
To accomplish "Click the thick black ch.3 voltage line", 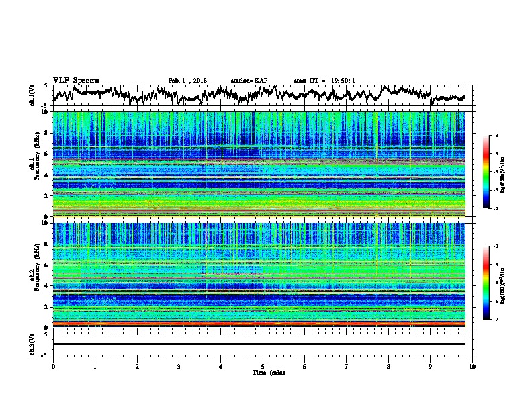I will point(259,344).
